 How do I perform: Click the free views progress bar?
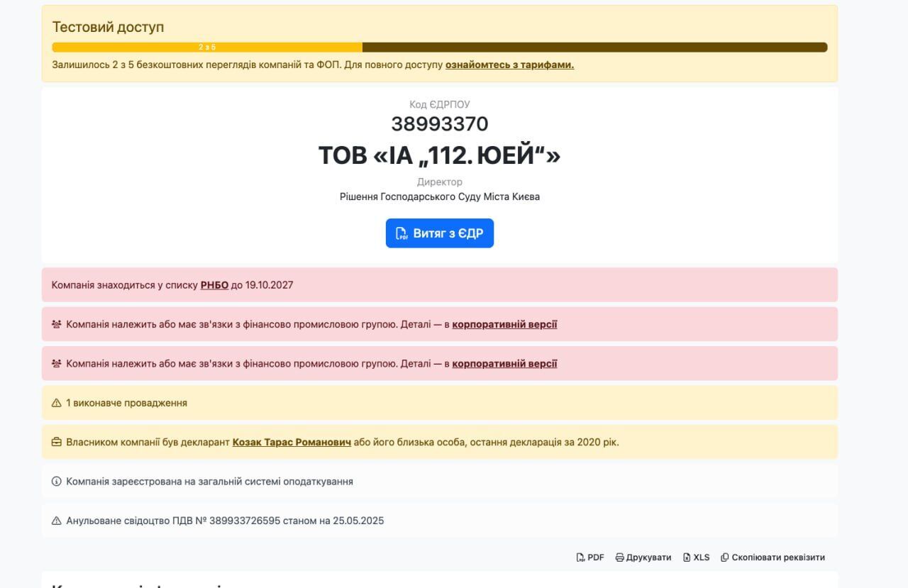440,48
